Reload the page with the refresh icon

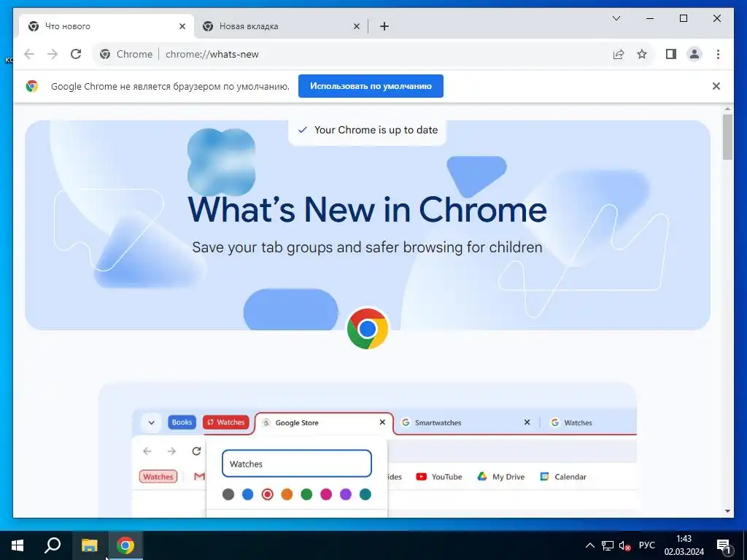point(76,54)
